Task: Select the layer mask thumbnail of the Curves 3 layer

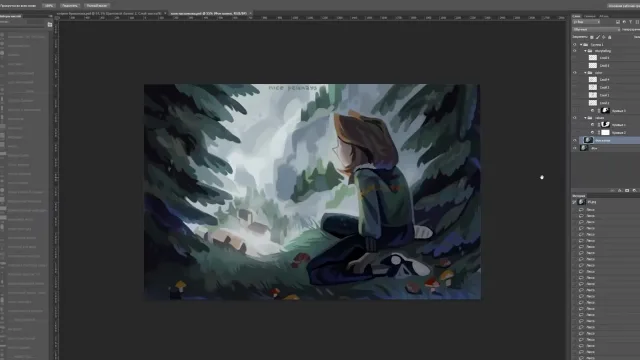Action: click(605, 111)
